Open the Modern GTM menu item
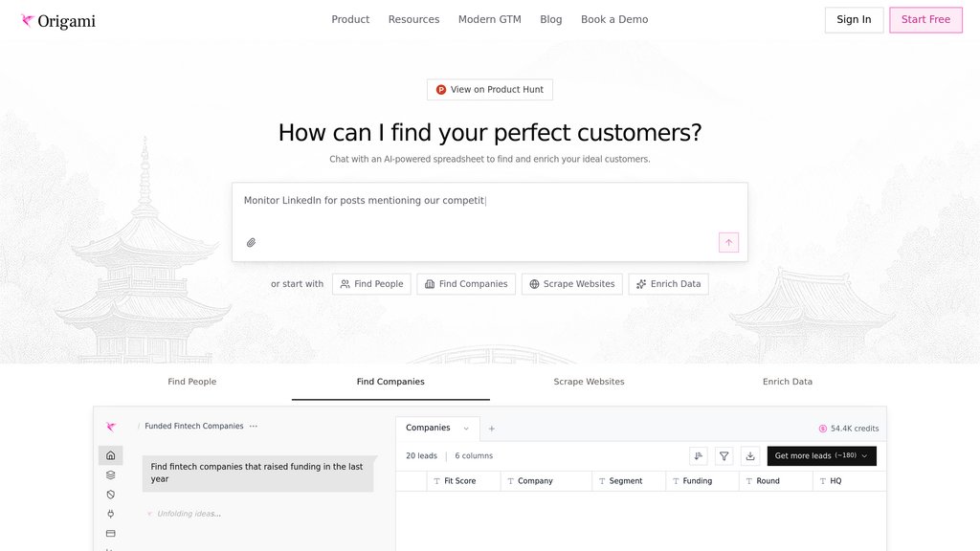 [489, 19]
